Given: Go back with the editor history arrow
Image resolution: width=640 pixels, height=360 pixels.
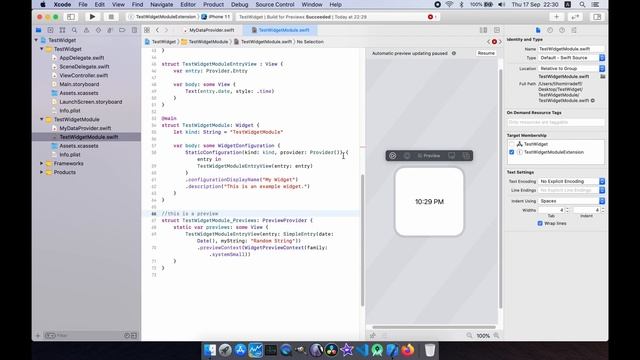Looking at the screenshot, I should [158, 30].
